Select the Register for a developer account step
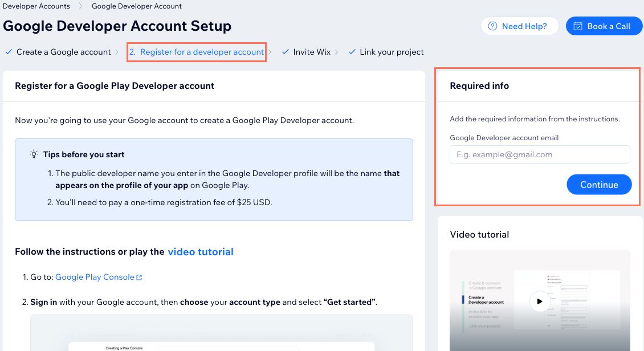Screen dimensions: 644x351 [x=197, y=52]
